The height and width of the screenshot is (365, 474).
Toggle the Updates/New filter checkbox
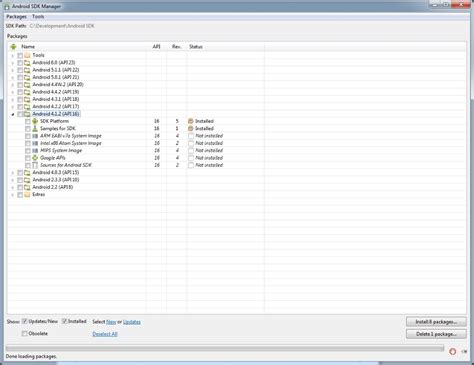(24, 321)
